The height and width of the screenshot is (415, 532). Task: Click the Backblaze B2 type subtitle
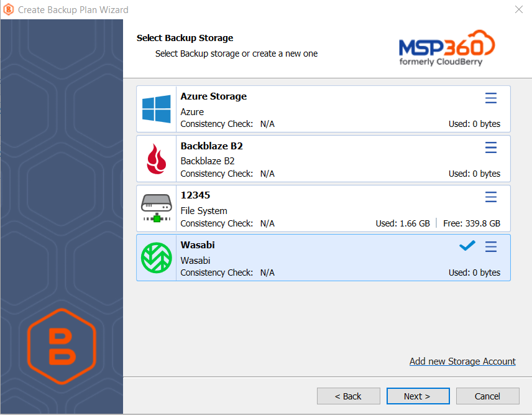tap(208, 161)
